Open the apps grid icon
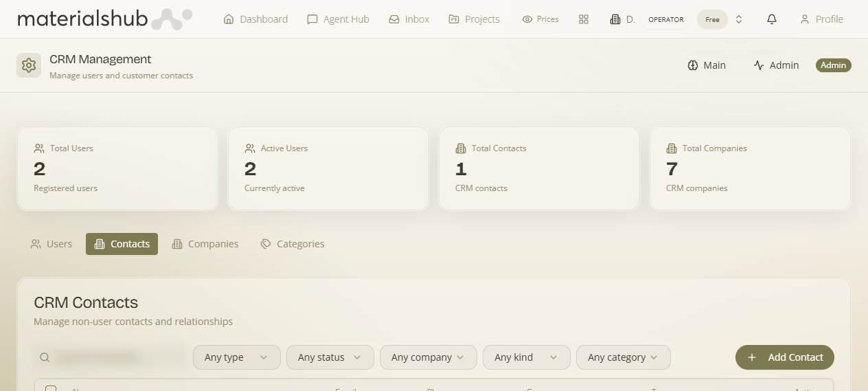This screenshot has height=391, width=868. [584, 19]
